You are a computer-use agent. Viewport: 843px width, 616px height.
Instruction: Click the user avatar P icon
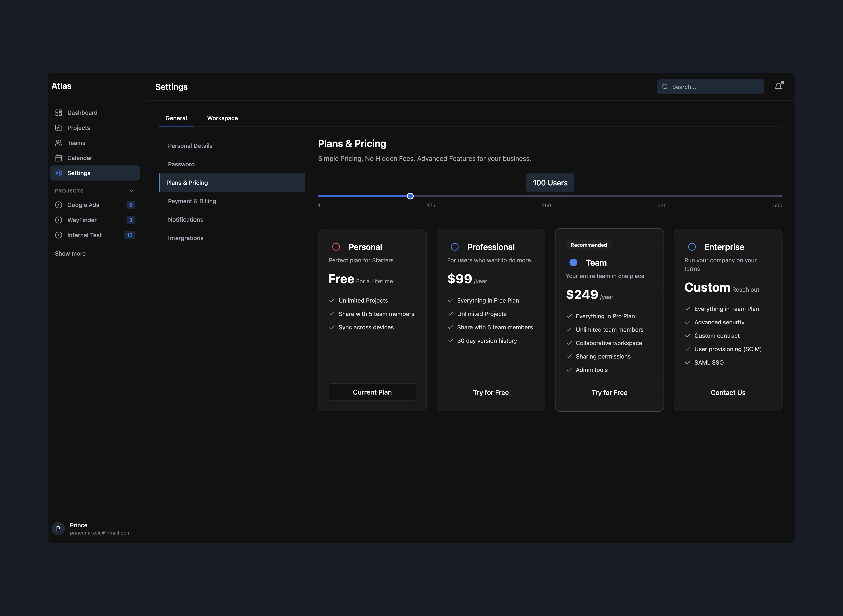[58, 528]
